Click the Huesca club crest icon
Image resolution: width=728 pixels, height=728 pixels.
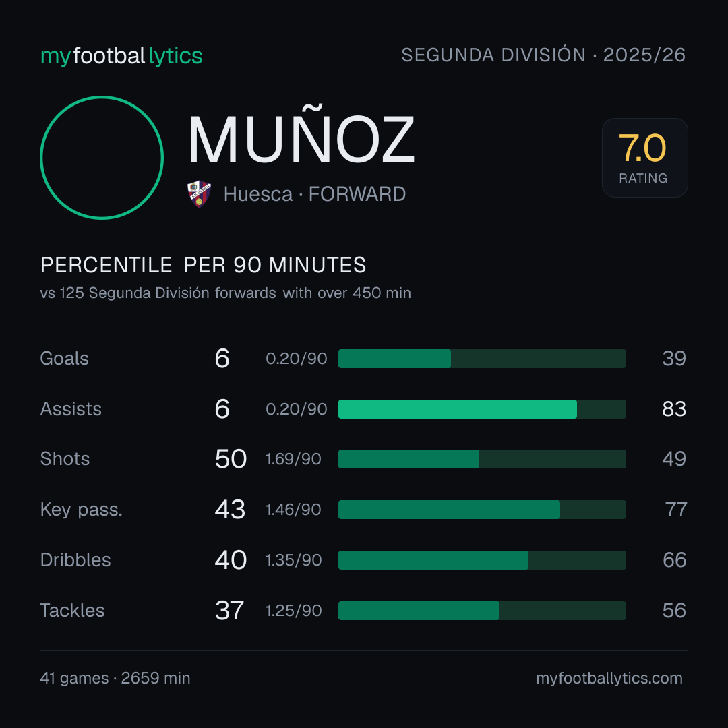199,193
